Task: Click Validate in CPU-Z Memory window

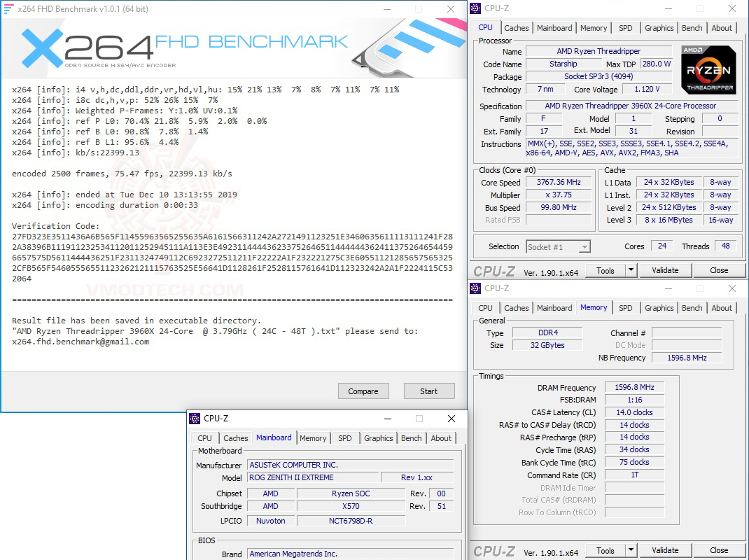Action: tap(665, 550)
